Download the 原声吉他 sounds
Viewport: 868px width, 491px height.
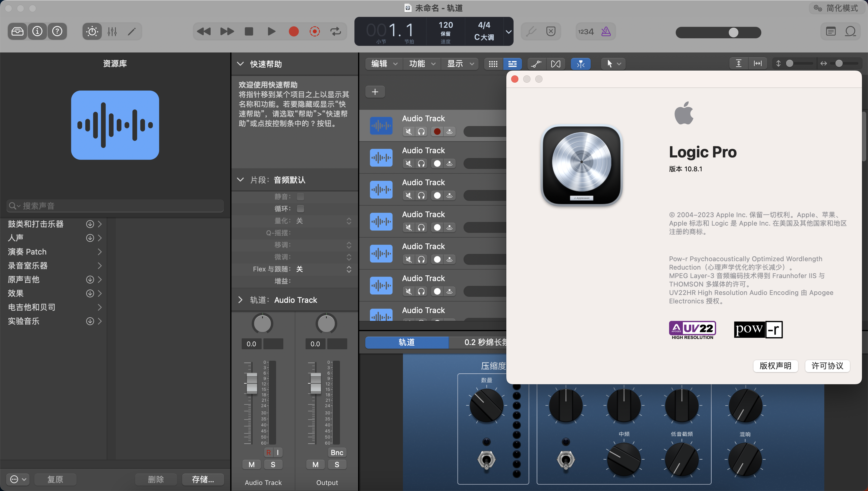pos(90,280)
